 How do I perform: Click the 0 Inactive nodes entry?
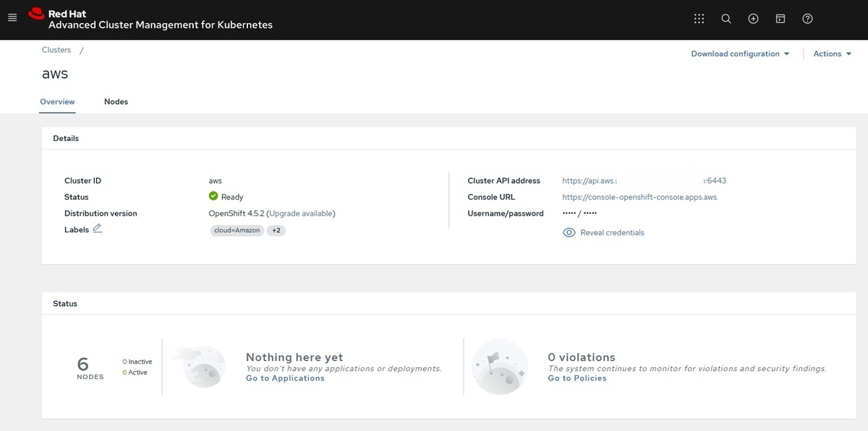(x=137, y=362)
